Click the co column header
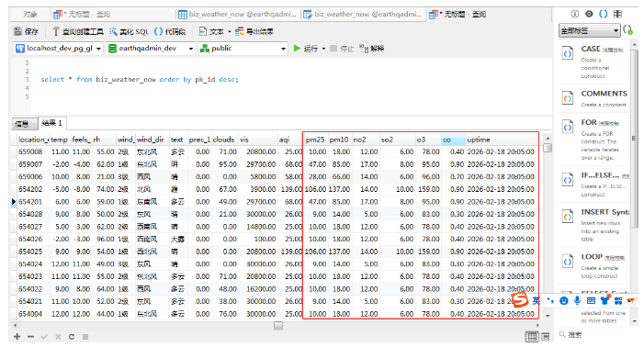The image size is (644, 347). (x=454, y=140)
